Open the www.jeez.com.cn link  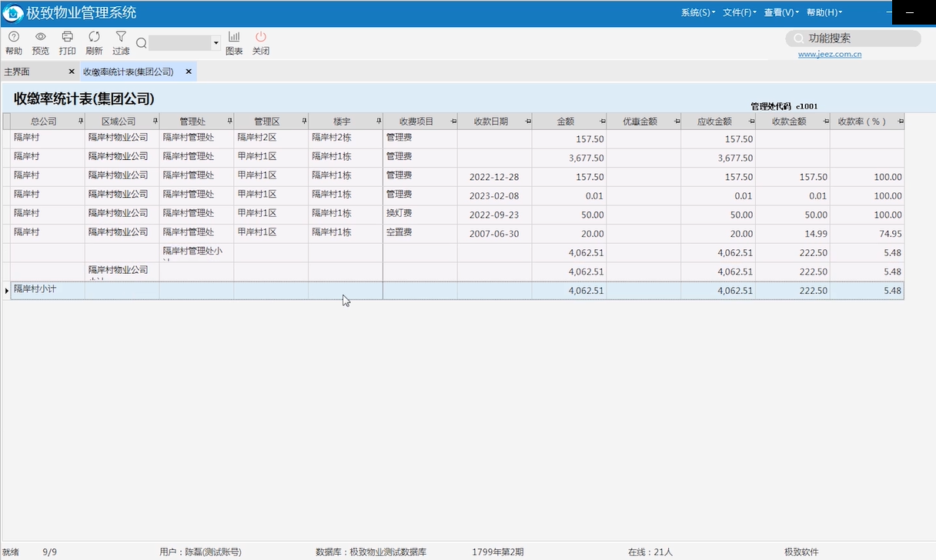(830, 54)
